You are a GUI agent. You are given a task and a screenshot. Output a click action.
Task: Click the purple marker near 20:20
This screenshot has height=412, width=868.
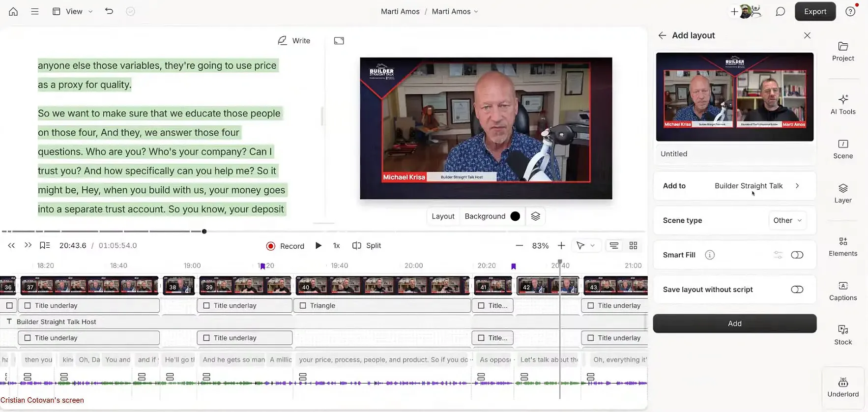click(x=514, y=266)
